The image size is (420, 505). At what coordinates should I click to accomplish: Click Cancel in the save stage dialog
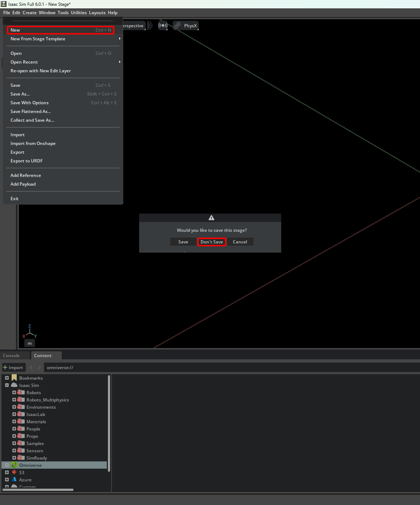click(240, 242)
